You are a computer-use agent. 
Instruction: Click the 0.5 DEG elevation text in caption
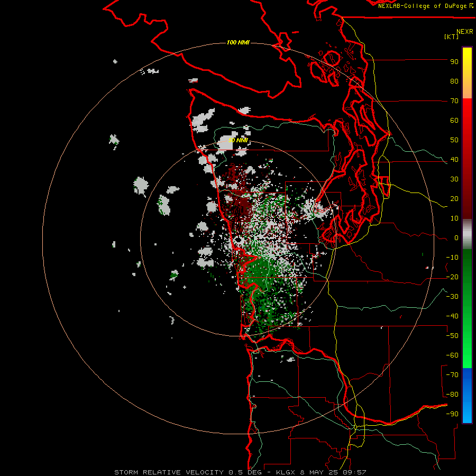(x=248, y=472)
